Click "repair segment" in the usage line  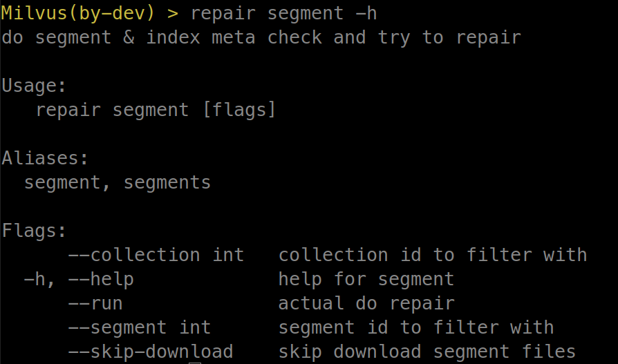[112, 109]
